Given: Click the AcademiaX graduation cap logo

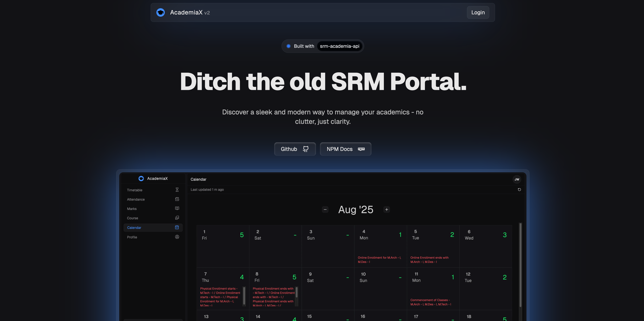Looking at the screenshot, I should (x=161, y=12).
